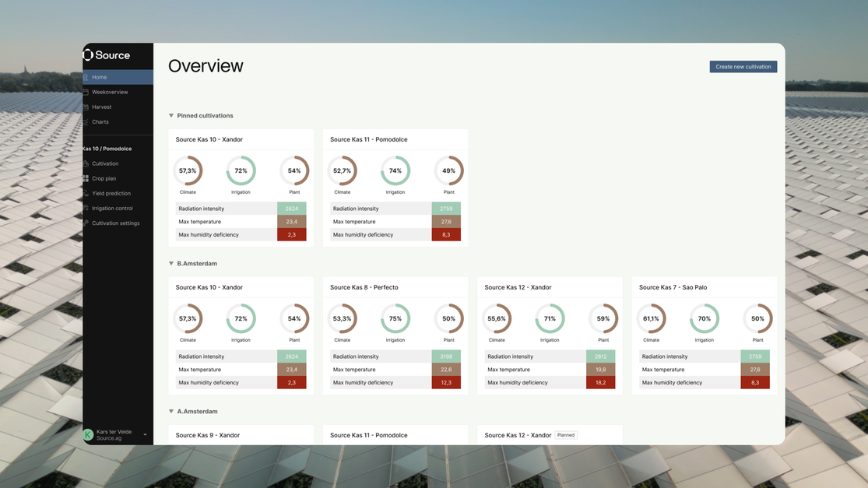868x488 pixels.
Task: Click 57,3% Climate gauge in pinned Kas 10
Action: click(x=188, y=171)
